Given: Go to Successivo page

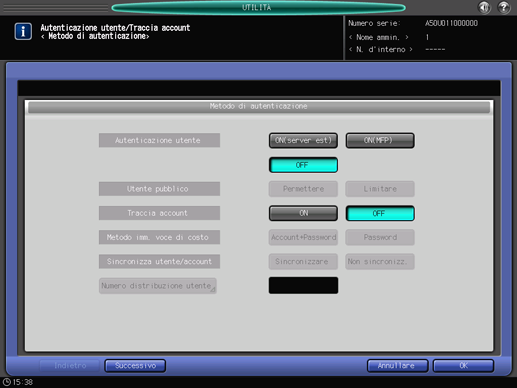Looking at the screenshot, I should pos(135,366).
